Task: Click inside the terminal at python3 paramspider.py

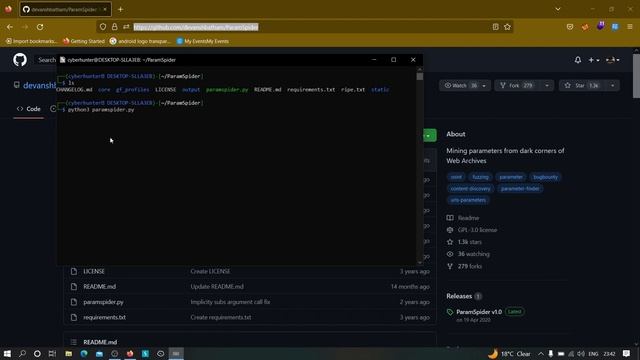Action: click(101, 110)
